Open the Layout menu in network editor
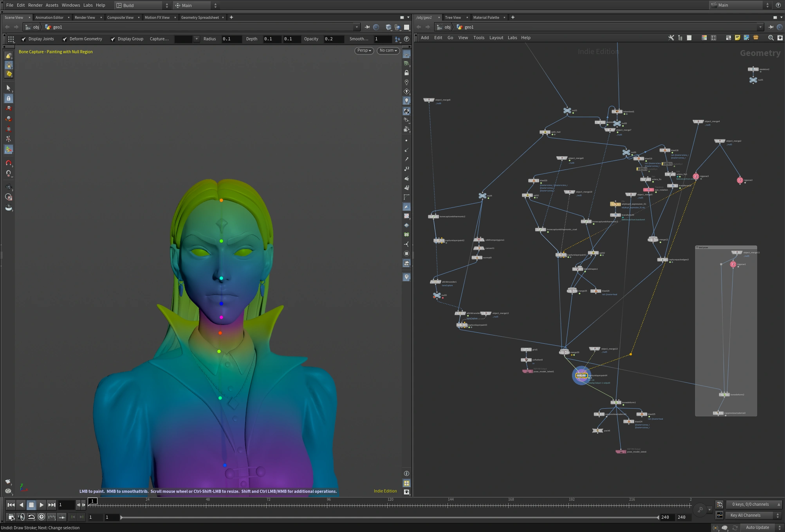Screen dimensions: 785x532 pyautogui.click(x=496, y=38)
